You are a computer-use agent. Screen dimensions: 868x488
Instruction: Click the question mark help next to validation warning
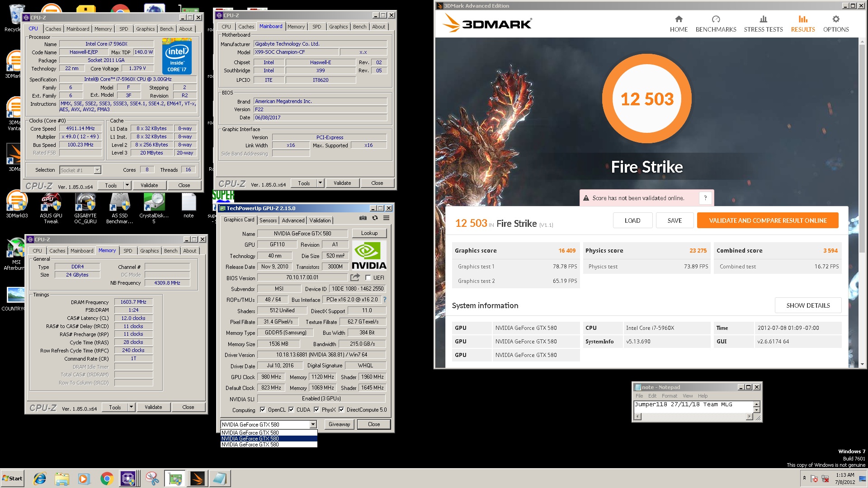(705, 198)
